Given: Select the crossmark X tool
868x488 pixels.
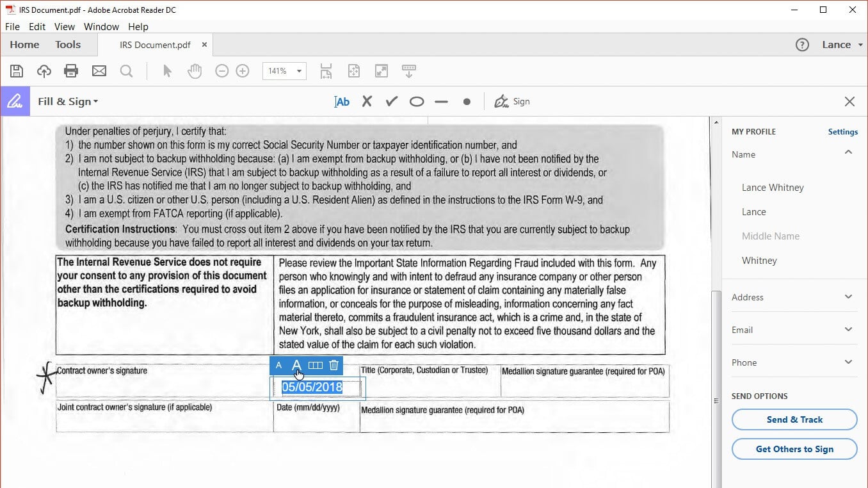Looking at the screenshot, I should (367, 101).
